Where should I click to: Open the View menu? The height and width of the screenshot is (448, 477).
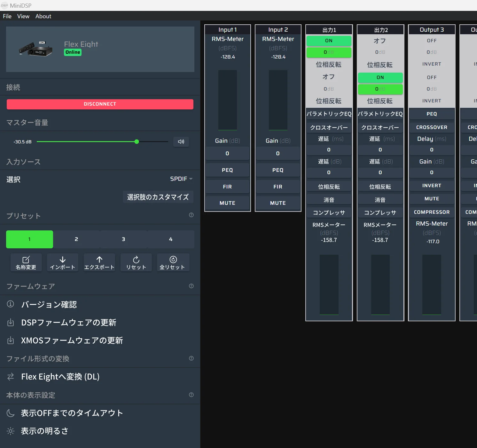pyautogui.click(x=23, y=16)
